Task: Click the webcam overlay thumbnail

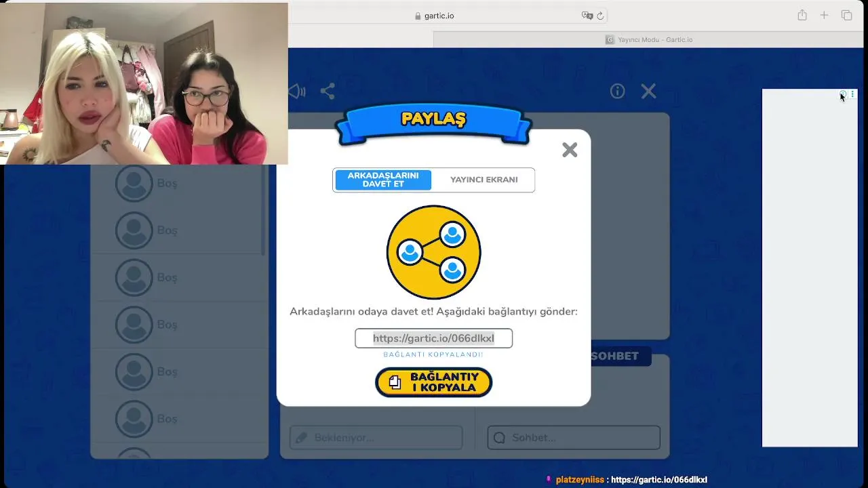Action: (x=144, y=83)
